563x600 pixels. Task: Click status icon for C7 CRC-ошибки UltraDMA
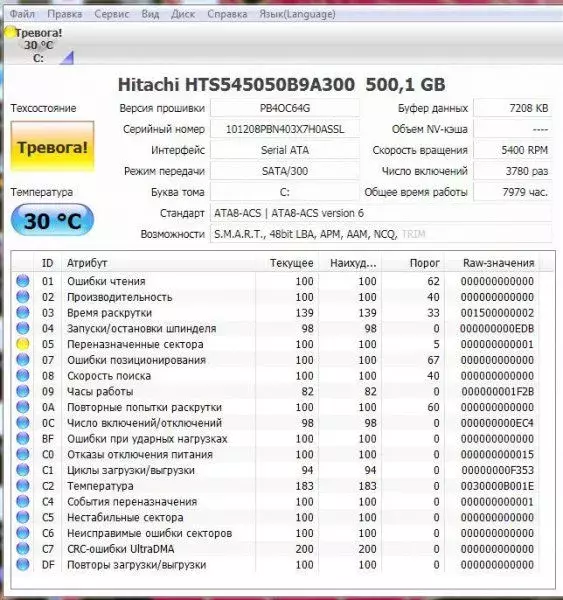point(23,548)
